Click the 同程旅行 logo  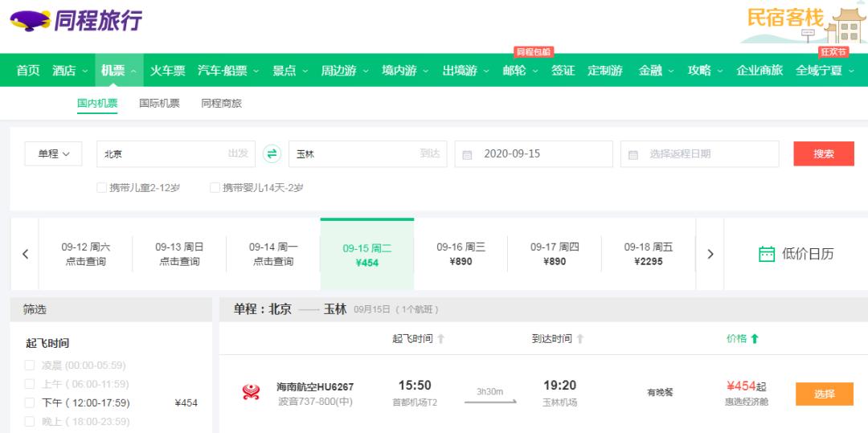coord(77,21)
